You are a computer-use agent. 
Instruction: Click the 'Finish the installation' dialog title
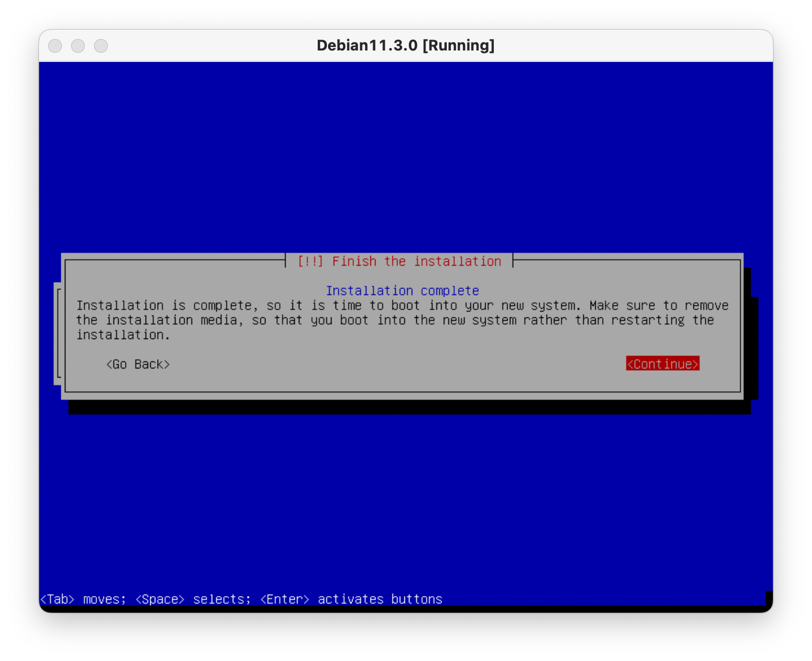(x=416, y=262)
